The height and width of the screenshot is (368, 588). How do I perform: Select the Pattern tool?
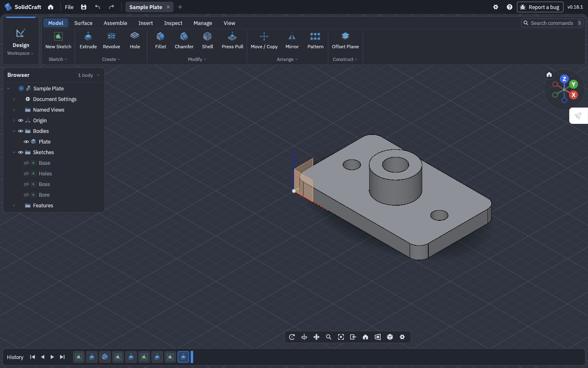tap(315, 41)
